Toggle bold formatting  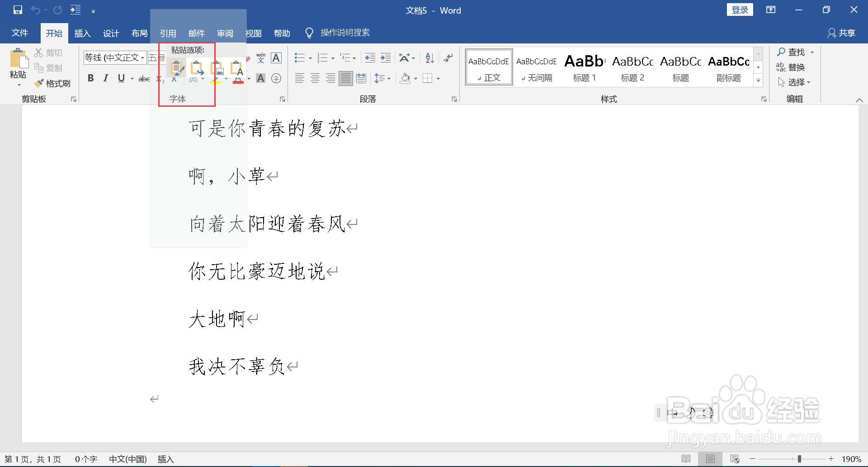pyautogui.click(x=90, y=78)
